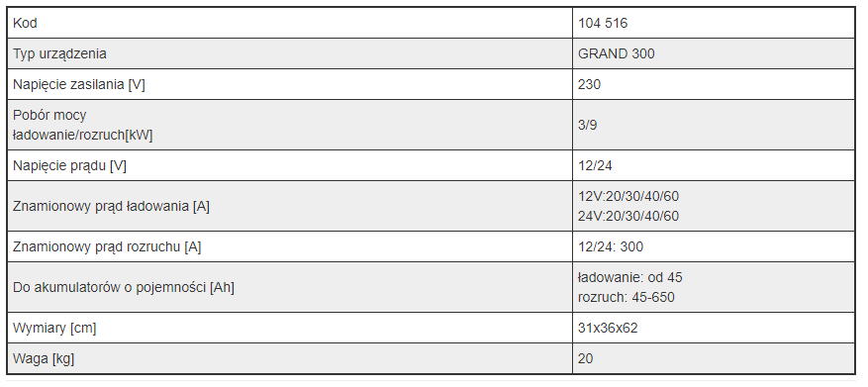
Task: Select the power consumption value 3/9
Action: tap(587, 125)
